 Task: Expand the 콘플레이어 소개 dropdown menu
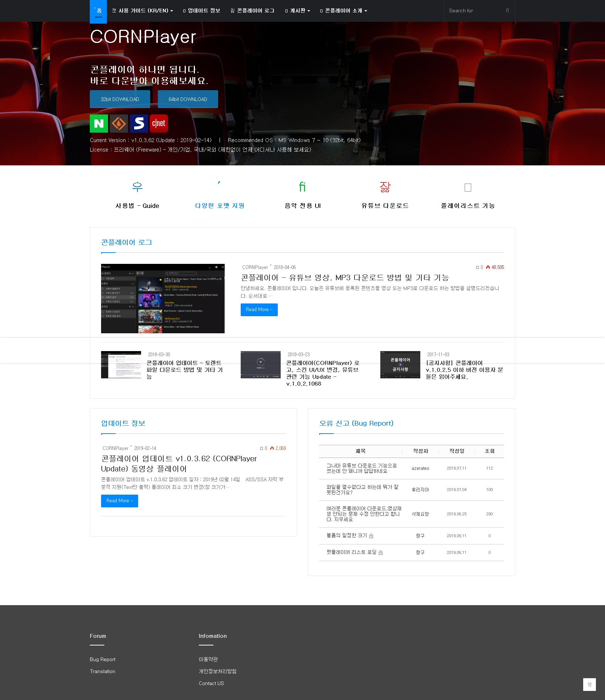tap(344, 11)
